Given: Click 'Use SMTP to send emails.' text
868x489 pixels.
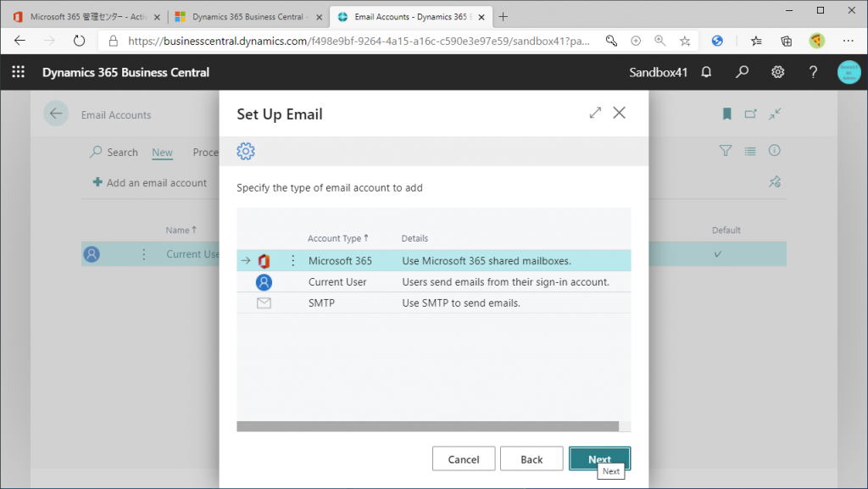Looking at the screenshot, I should click(x=461, y=303).
